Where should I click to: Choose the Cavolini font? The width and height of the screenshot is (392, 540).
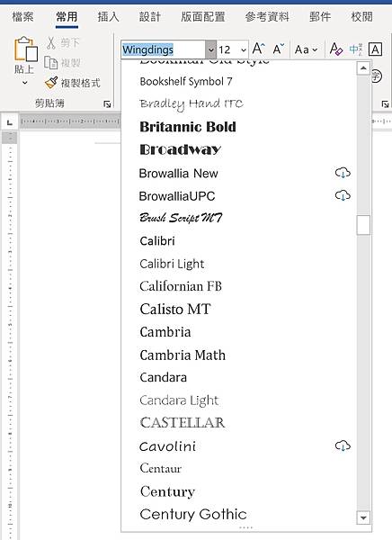[239, 446]
